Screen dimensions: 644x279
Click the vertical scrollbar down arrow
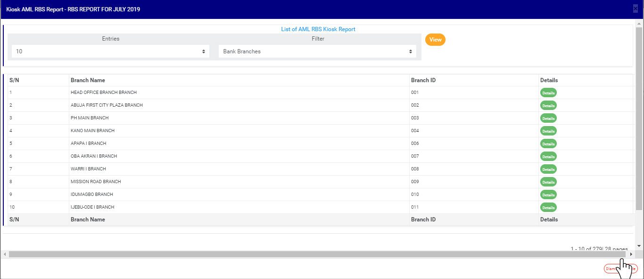point(639,246)
